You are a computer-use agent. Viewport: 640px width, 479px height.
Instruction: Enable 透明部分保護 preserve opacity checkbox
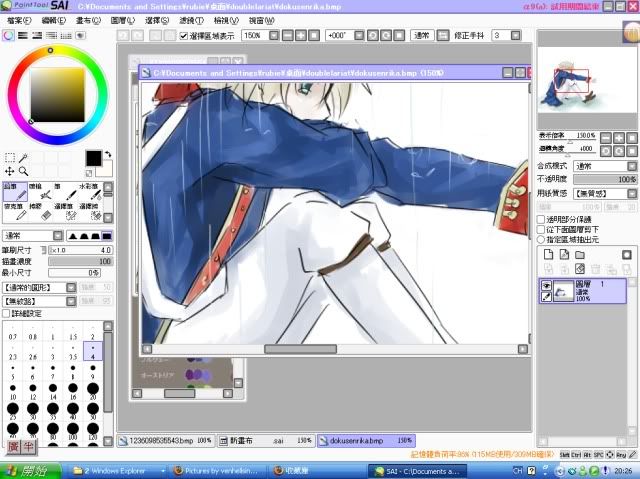(541, 220)
